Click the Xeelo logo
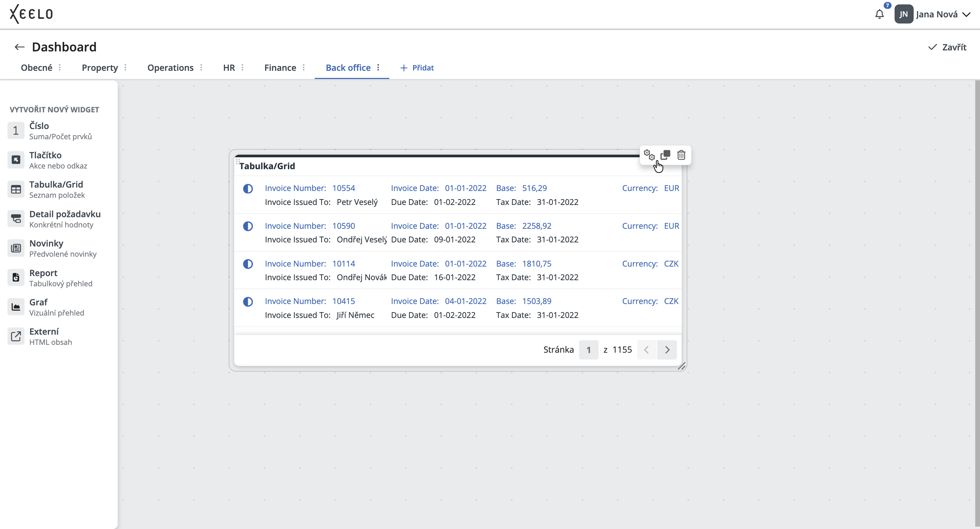This screenshot has height=529, width=980. 31,14
